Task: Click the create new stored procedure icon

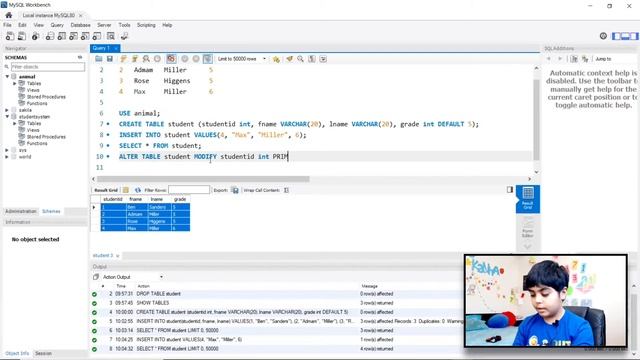Action: [85, 36]
